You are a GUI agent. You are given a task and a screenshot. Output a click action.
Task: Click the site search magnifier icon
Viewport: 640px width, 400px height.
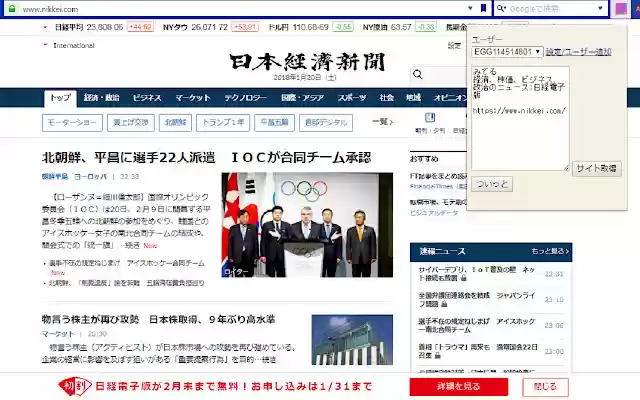pos(418,74)
